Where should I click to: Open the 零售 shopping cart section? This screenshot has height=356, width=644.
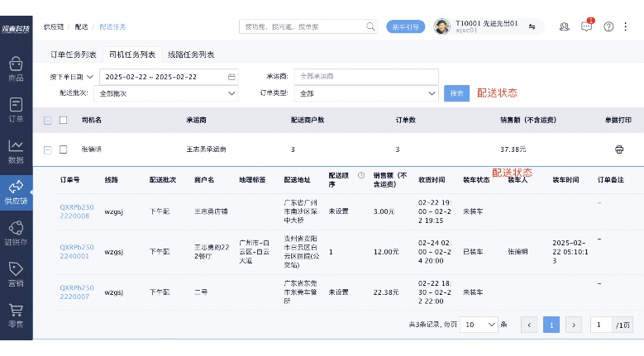click(16, 316)
